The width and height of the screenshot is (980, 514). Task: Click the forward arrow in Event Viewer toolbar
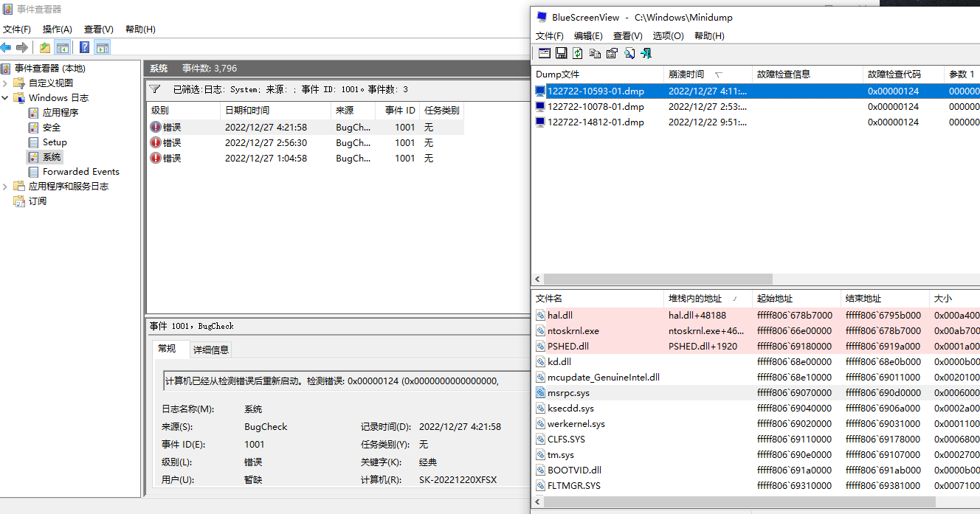tap(22, 48)
